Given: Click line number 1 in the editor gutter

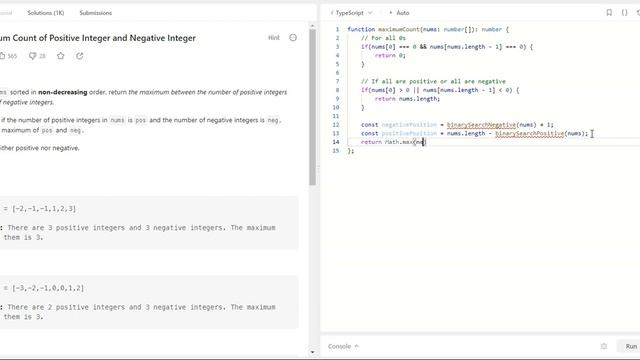Looking at the screenshot, I should 337,29.
